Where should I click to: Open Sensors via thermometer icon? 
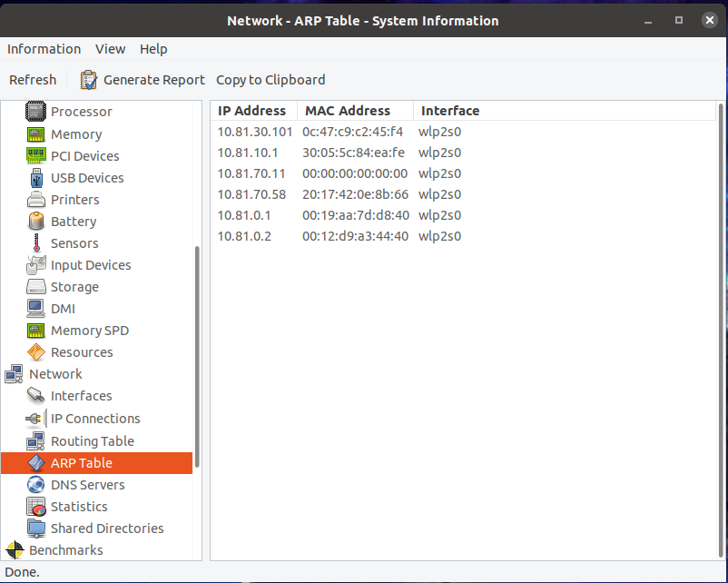tap(36, 243)
